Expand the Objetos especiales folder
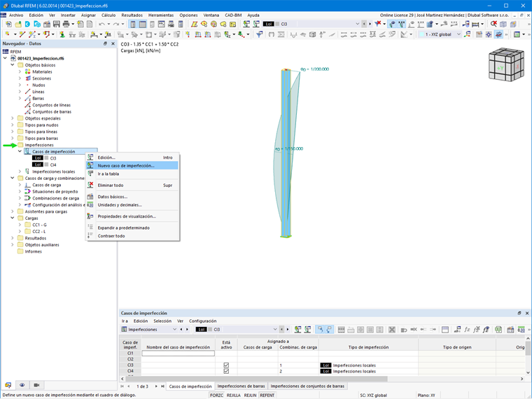This screenshot has width=532, height=399. click(x=13, y=118)
